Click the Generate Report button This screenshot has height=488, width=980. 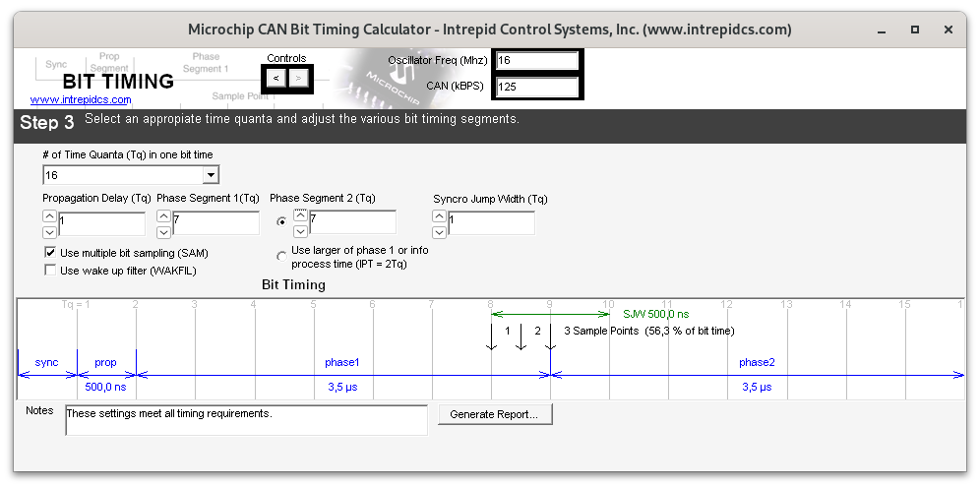coord(495,414)
